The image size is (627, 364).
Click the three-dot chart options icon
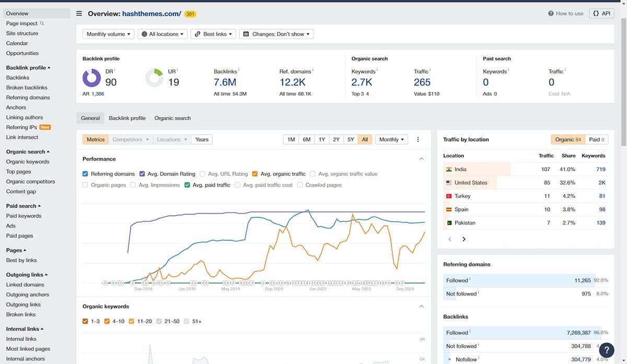418,139
